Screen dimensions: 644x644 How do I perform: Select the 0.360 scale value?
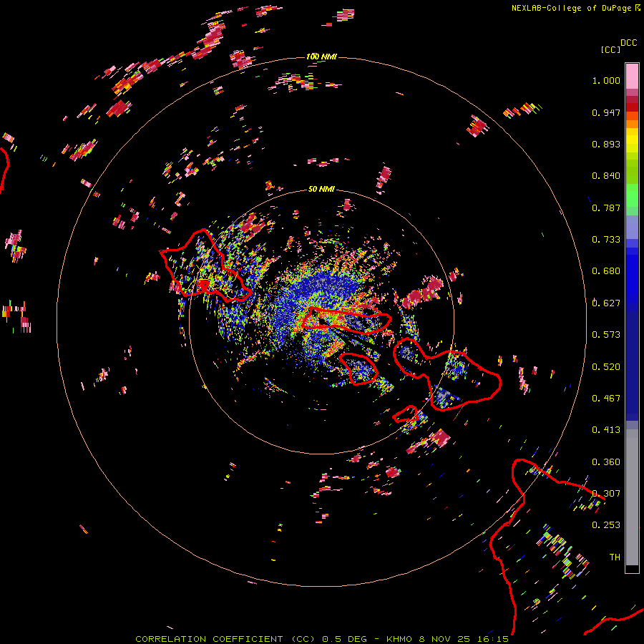coord(606,462)
